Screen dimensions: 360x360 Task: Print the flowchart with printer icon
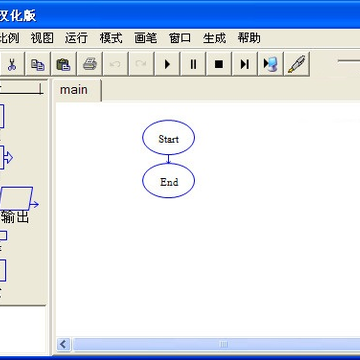(x=89, y=64)
